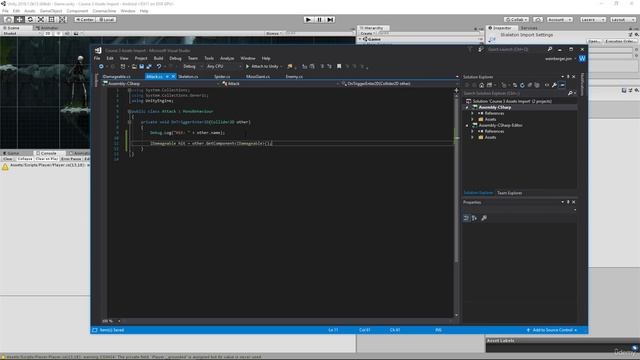Open Spider.cs editor tab
The image size is (640, 360).
pos(222,76)
